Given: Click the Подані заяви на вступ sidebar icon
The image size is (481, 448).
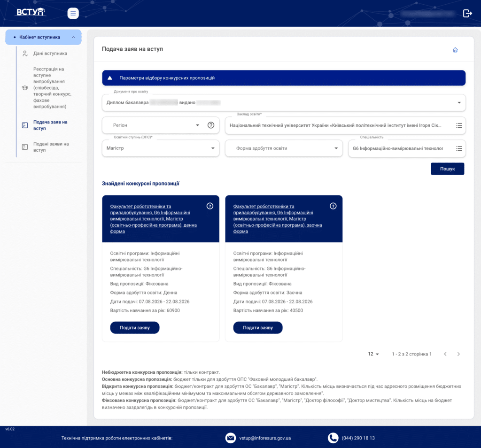Looking at the screenshot, I should (25, 147).
